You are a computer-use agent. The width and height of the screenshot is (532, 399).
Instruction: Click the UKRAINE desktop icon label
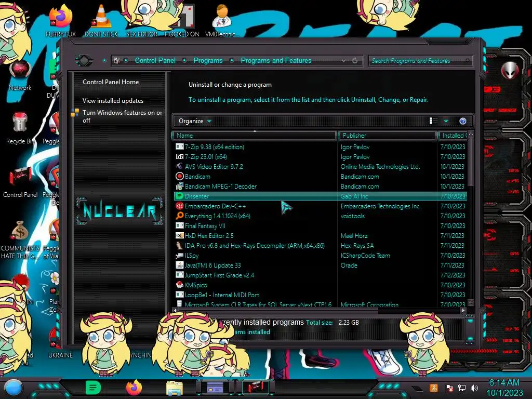point(60,355)
